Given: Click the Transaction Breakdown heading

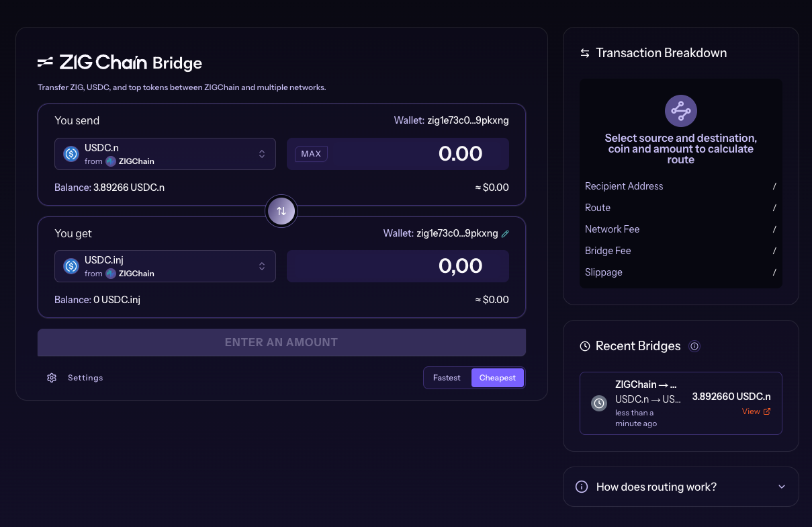Looking at the screenshot, I should pyautogui.click(x=662, y=53).
